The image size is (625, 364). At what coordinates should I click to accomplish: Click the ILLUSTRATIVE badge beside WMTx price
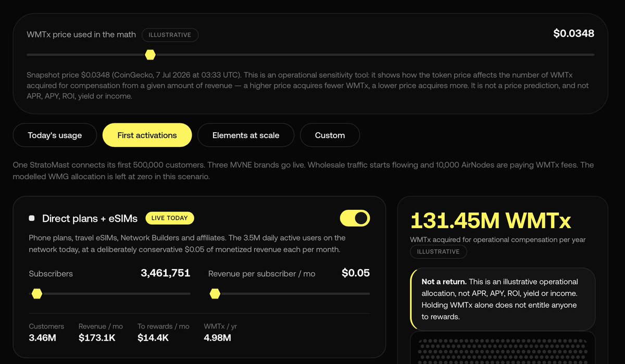[170, 35]
